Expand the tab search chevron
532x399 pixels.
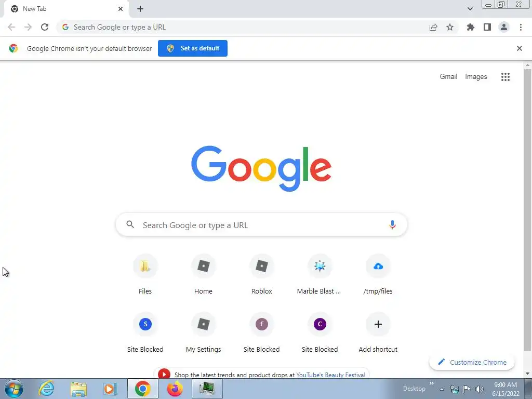click(x=470, y=9)
